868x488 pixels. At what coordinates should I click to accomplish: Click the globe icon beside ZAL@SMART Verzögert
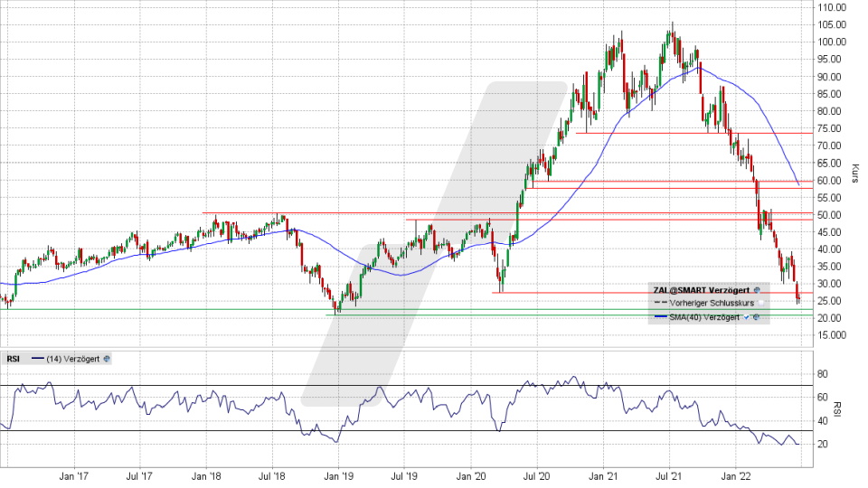(757, 290)
